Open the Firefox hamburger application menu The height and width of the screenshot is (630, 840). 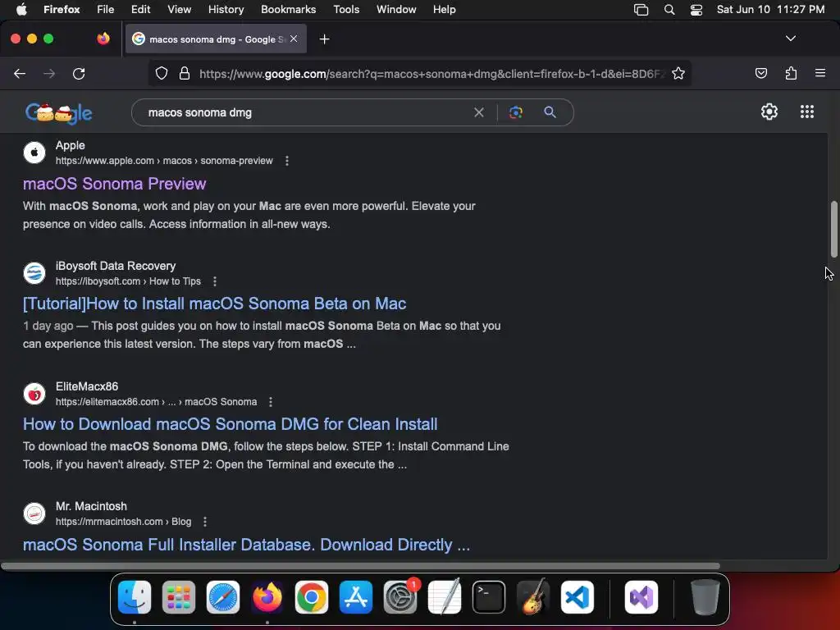tap(820, 73)
